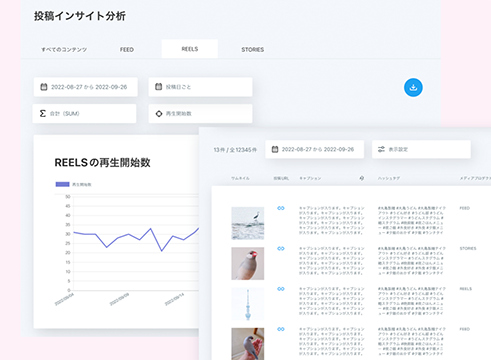This screenshot has width=491, height=360.
Task: Click the REELSの再生開始数 chart title
Action: click(102, 163)
